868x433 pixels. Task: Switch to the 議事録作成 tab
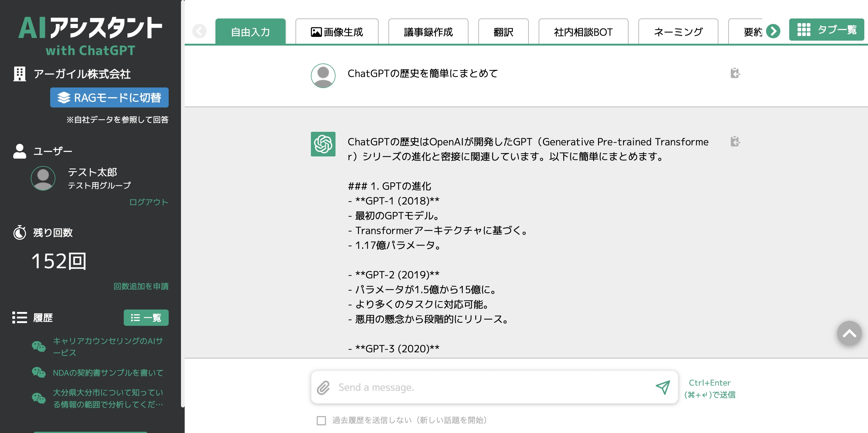[x=428, y=32]
